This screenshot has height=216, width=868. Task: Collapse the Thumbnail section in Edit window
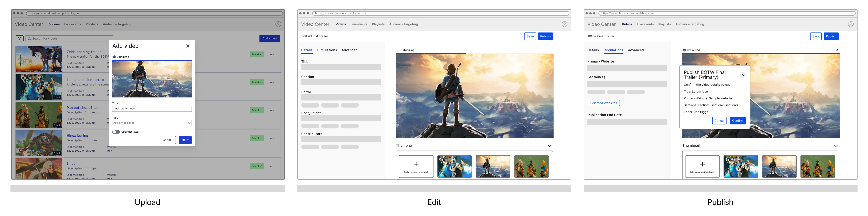coord(550,146)
